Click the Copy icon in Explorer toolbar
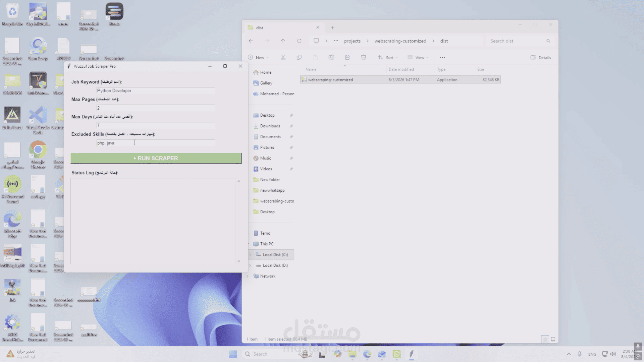 [x=299, y=58]
